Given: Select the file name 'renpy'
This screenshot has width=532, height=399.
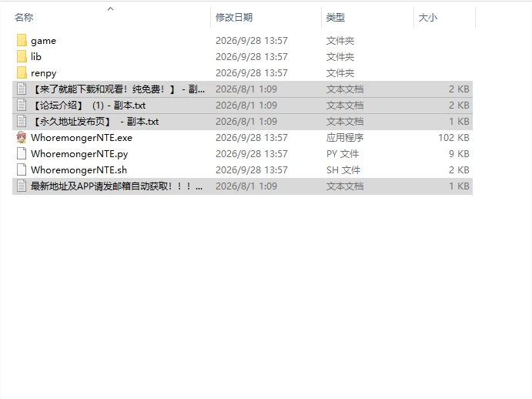Looking at the screenshot, I should click(43, 73).
